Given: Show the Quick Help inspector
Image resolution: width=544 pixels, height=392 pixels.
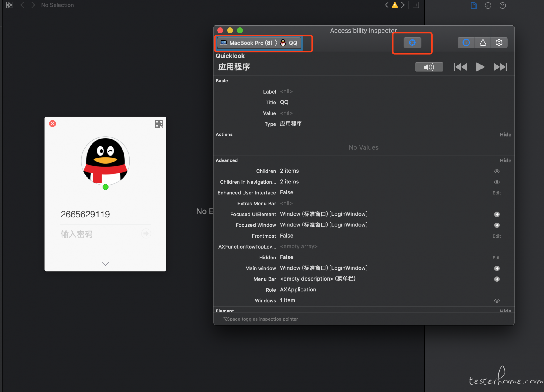Looking at the screenshot, I should click(503, 5).
